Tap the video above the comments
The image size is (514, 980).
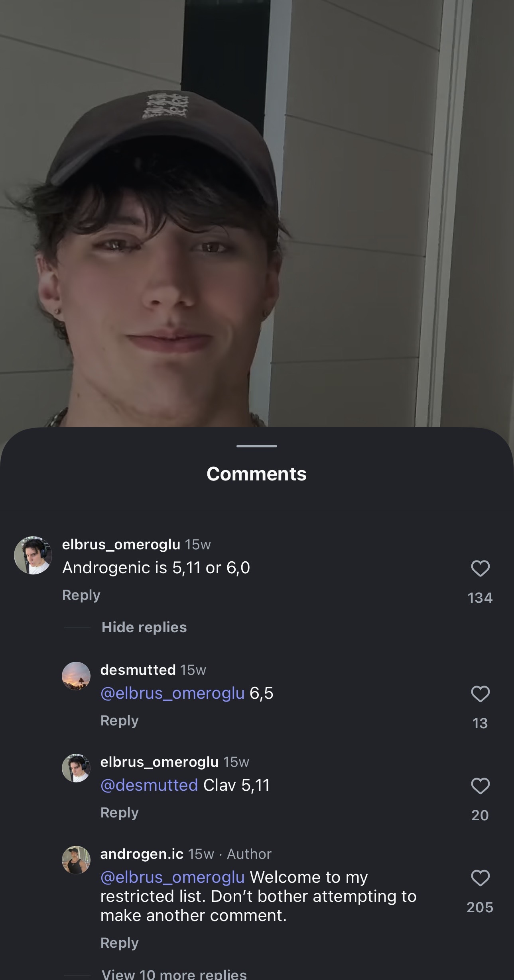click(257, 211)
